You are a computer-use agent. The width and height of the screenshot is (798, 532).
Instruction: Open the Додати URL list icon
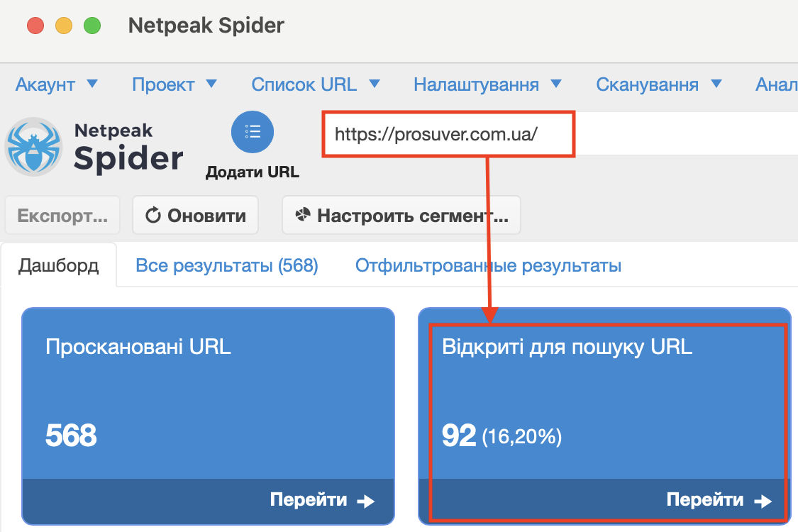coord(252,132)
